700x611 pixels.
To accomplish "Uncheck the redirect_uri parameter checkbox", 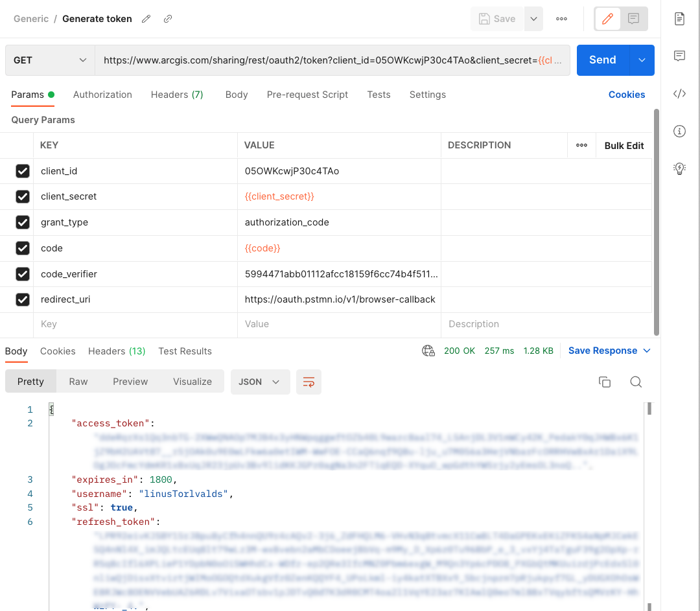I will click(x=23, y=299).
